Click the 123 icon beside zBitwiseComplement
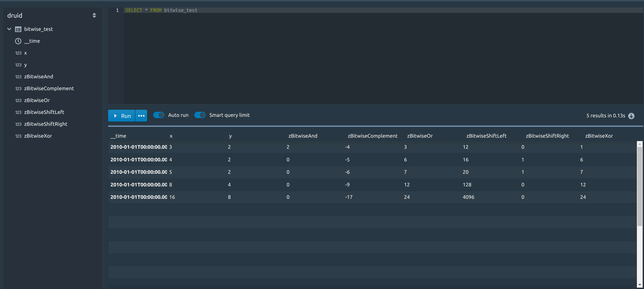This screenshot has width=644, height=289. (18, 89)
